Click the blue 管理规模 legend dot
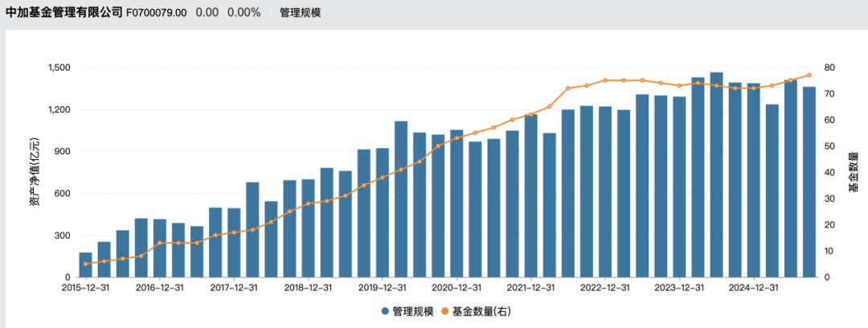 (385, 312)
